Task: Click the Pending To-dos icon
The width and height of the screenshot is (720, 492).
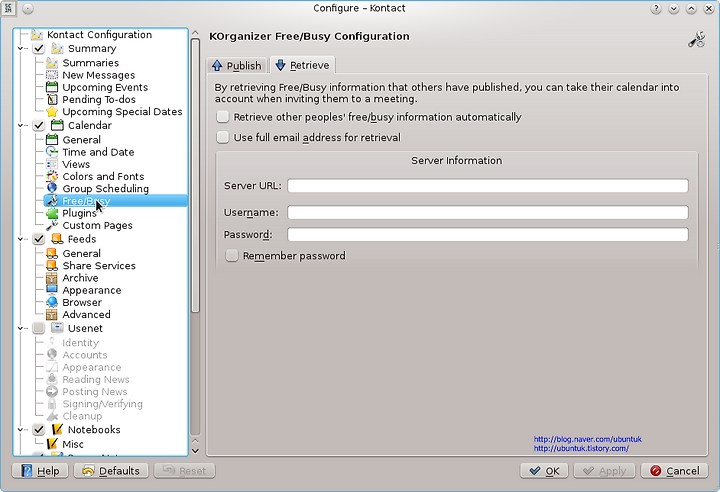Action: pos(52,99)
